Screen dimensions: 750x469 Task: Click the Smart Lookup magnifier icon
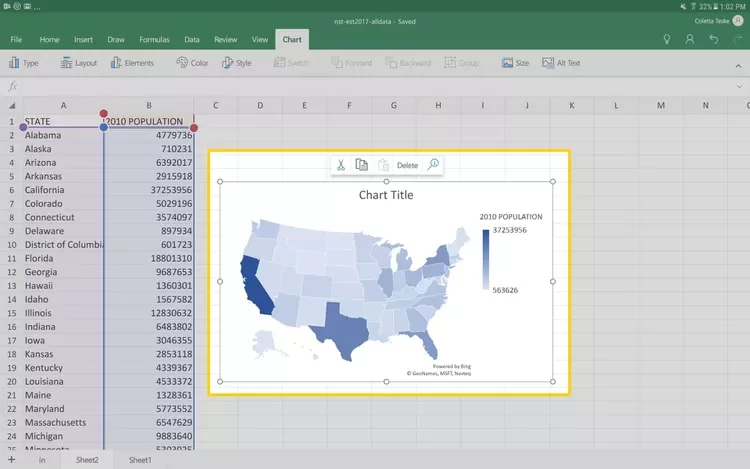pyautogui.click(x=433, y=165)
